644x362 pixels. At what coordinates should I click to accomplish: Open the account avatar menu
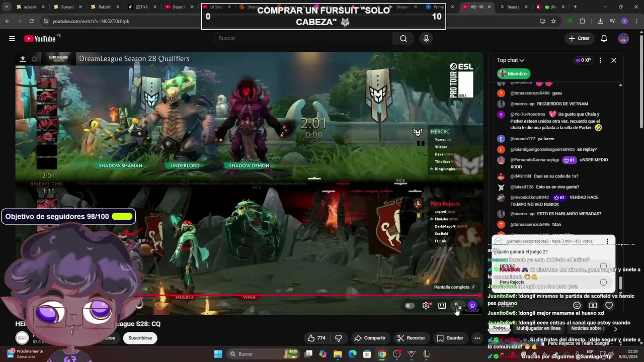pyautogui.click(x=624, y=39)
